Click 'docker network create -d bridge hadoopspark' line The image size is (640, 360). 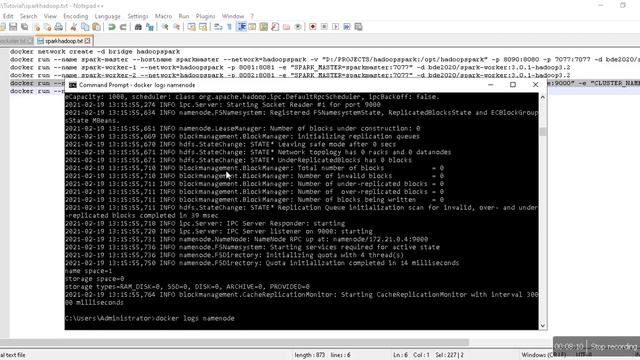point(95,52)
